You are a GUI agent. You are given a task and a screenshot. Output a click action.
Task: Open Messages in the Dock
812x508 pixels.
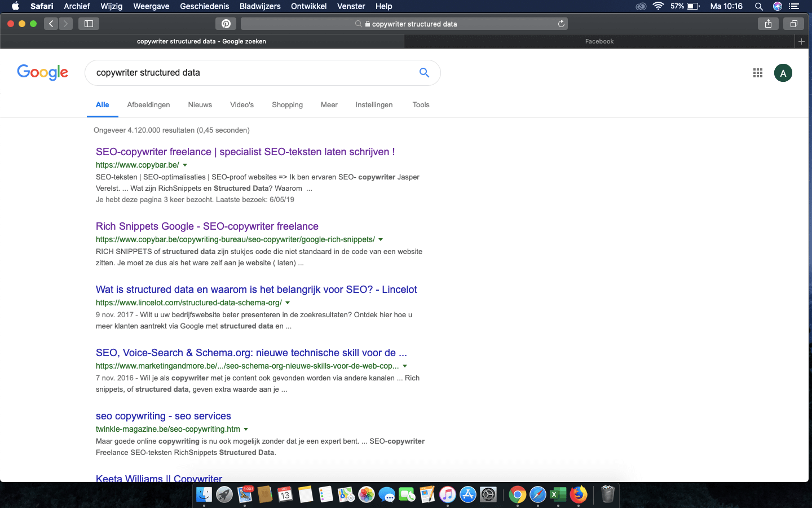[387, 495]
